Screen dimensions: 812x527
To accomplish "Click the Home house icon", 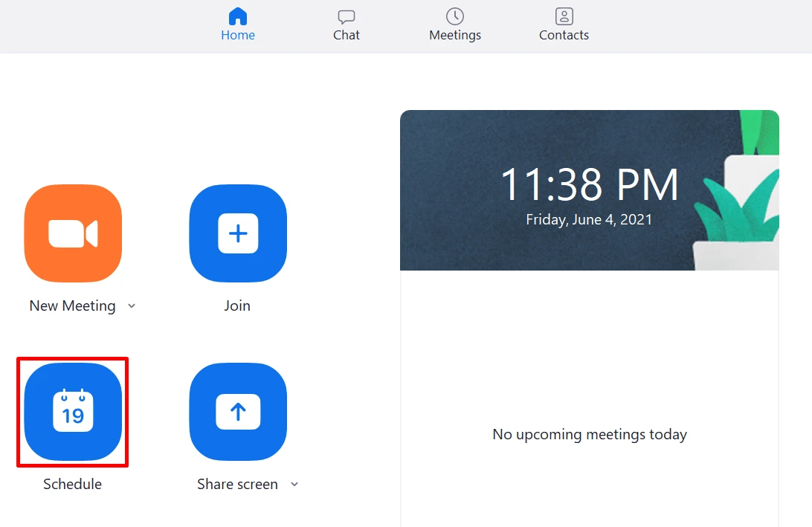I will coord(238,16).
